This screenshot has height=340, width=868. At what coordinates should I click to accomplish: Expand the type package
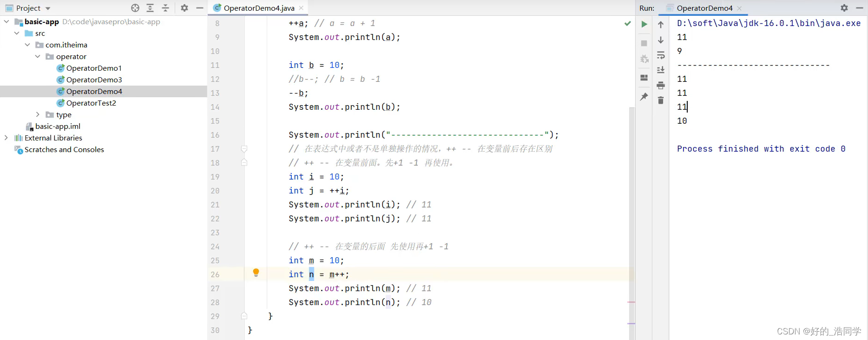tap(38, 114)
